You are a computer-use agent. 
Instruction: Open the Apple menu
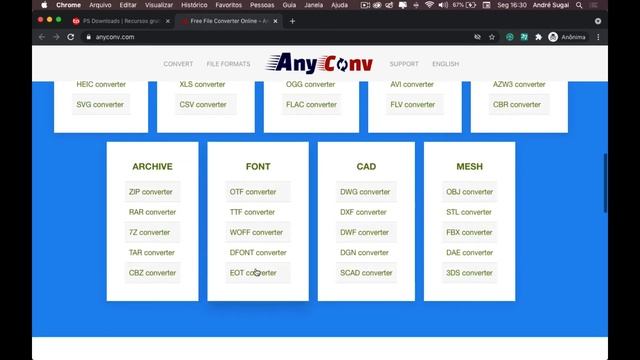pos(44,5)
